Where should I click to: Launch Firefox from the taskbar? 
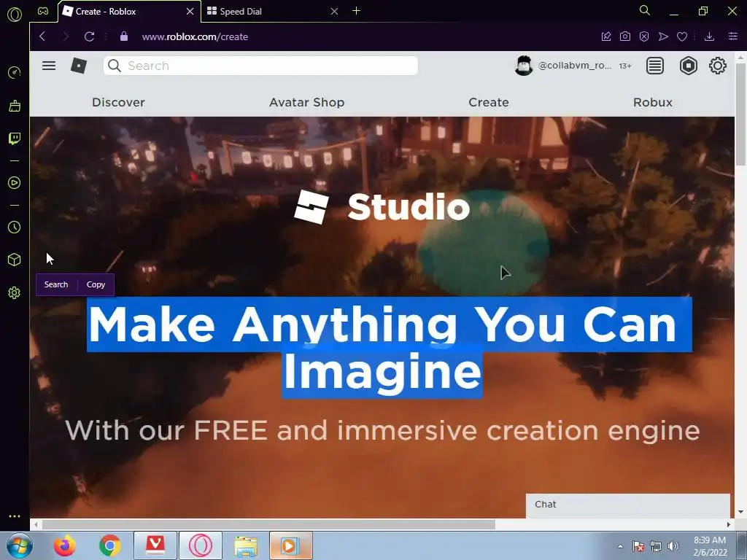(x=64, y=545)
